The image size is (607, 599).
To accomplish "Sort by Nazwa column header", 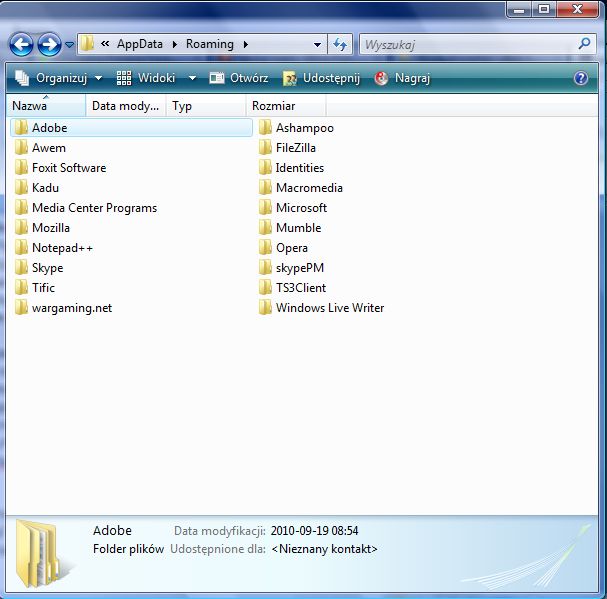I will click(46, 106).
